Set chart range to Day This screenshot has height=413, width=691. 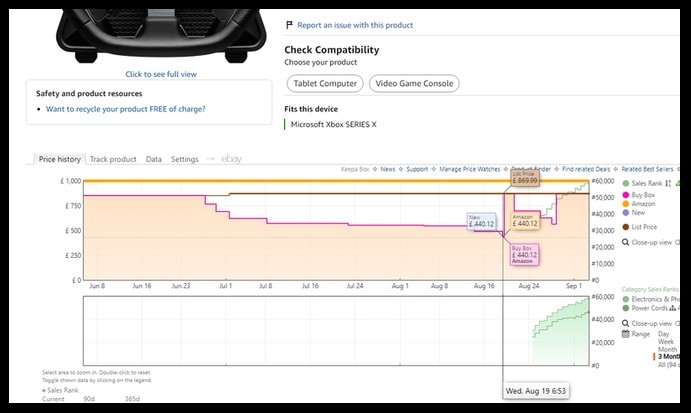(663, 334)
